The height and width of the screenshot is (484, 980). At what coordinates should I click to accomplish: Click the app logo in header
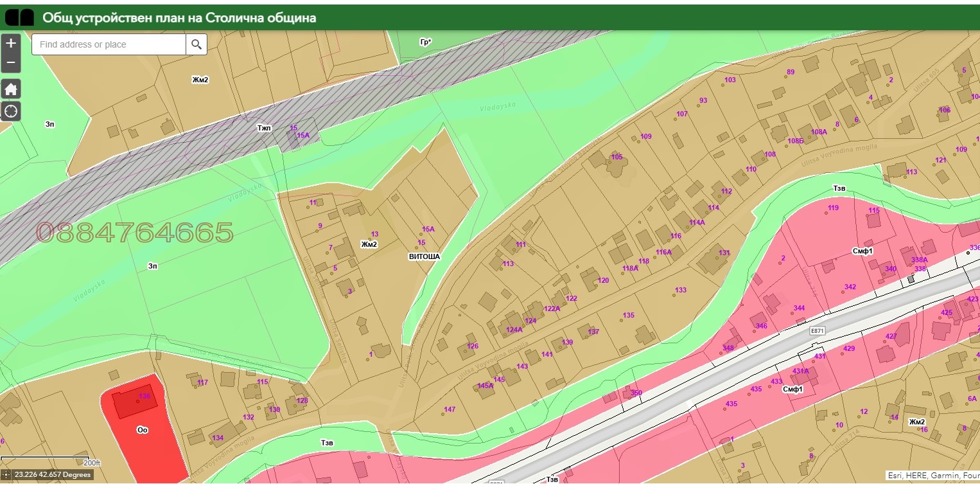(19, 17)
